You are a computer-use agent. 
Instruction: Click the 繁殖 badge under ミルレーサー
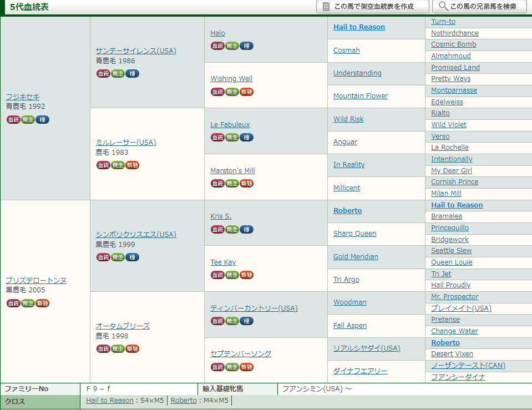point(133,165)
